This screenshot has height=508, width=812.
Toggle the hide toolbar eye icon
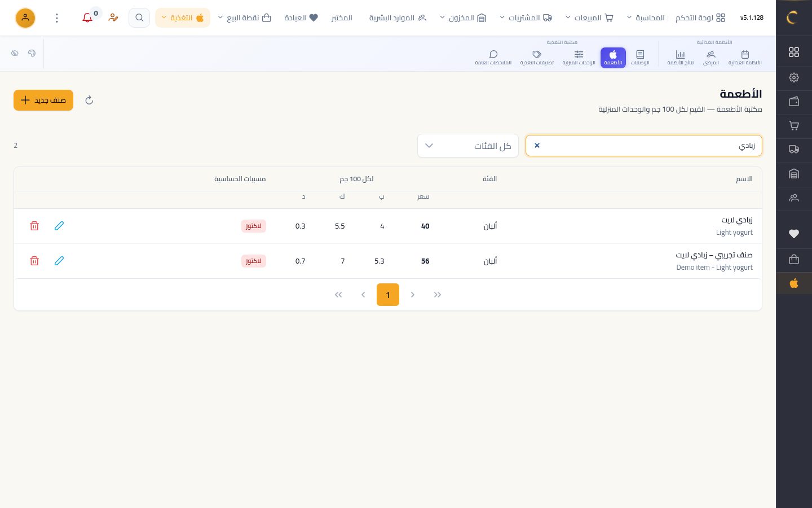pyautogui.click(x=15, y=53)
